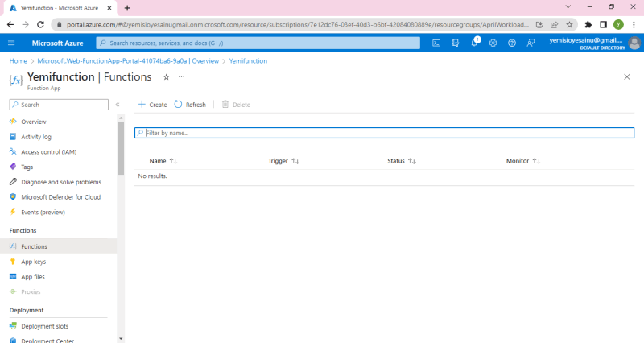This screenshot has height=343, width=644.
Task: Open notifications bell icon
Action: coord(474,43)
